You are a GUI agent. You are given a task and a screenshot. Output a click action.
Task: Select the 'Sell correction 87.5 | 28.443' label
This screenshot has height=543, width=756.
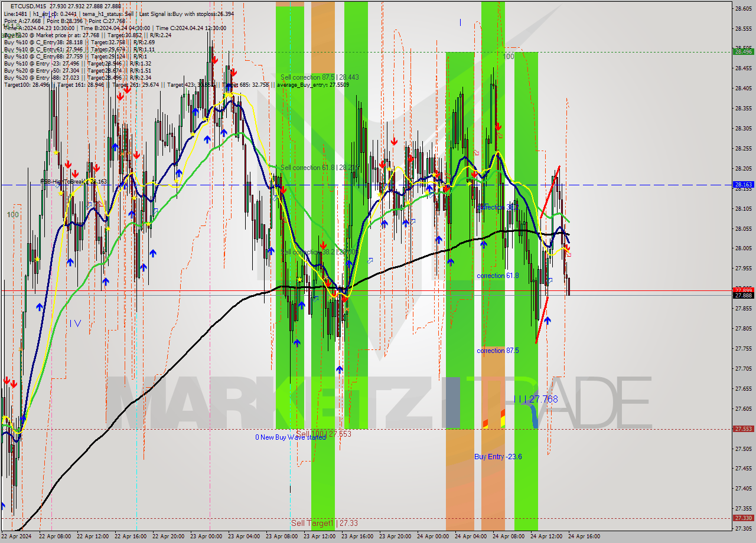(x=320, y=77)
